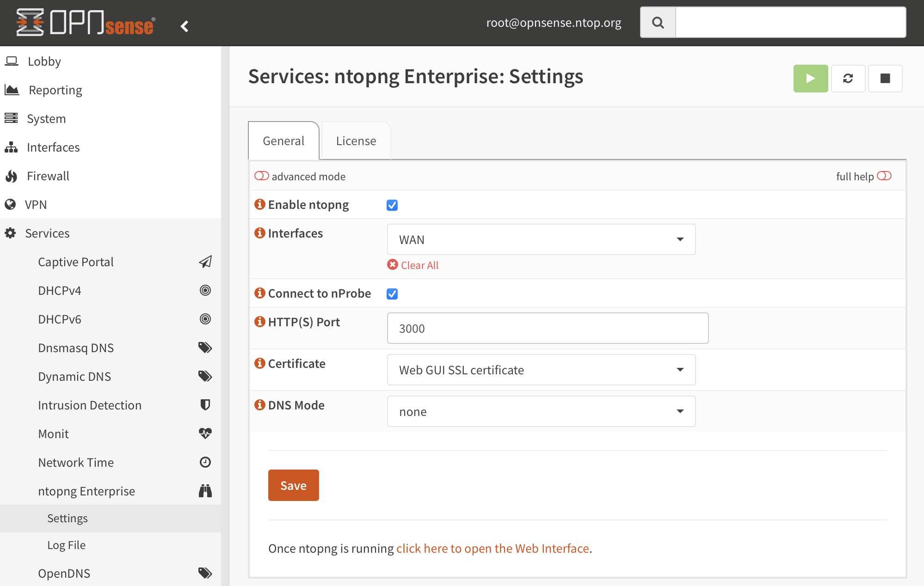Open Network Time in Services
924x586 pixels.
pos(76,462)
